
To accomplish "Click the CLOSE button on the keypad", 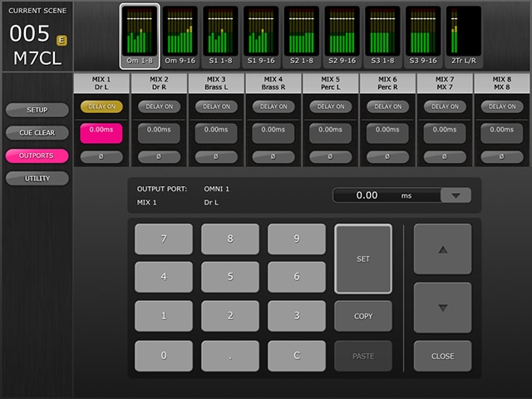I will (x=442, y=356).
